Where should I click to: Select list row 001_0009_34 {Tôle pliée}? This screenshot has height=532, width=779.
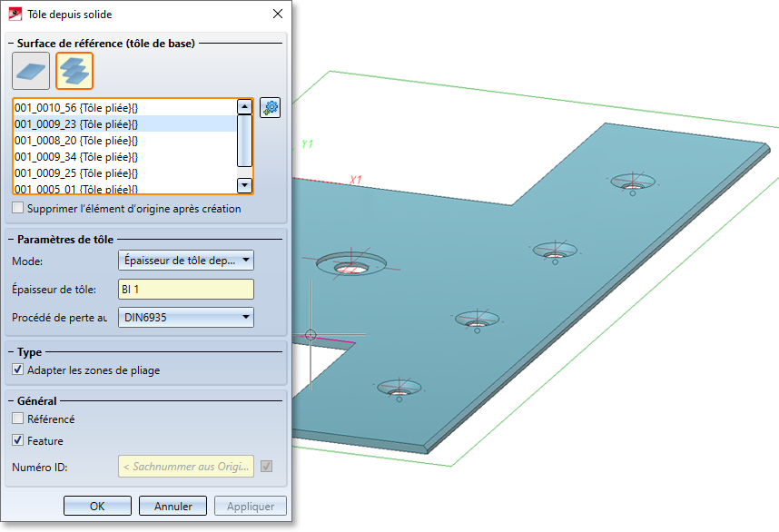click(x=125, y=156)
